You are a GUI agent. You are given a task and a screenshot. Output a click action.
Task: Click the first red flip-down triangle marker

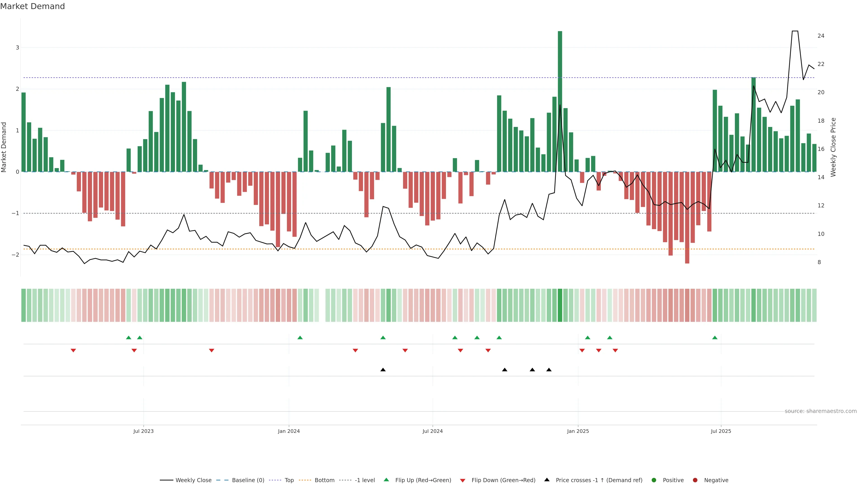[73, 351]
